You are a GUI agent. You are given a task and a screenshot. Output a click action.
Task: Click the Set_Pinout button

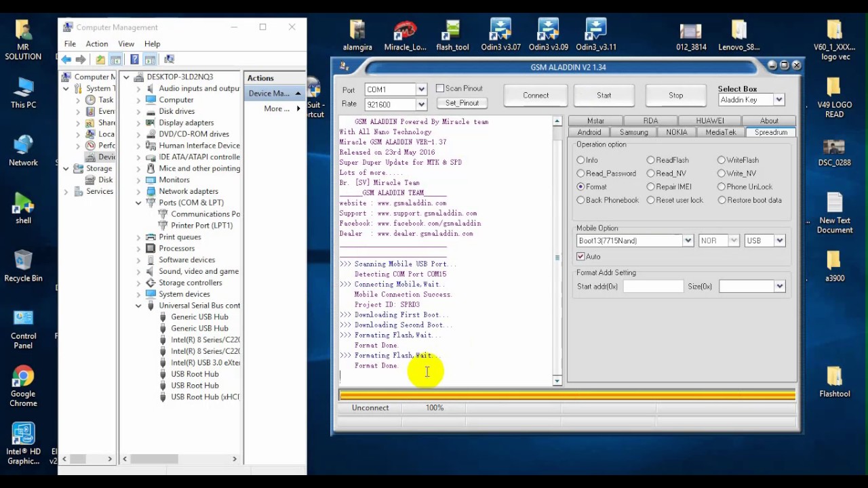pyautogui.click(x=462, y=103)
